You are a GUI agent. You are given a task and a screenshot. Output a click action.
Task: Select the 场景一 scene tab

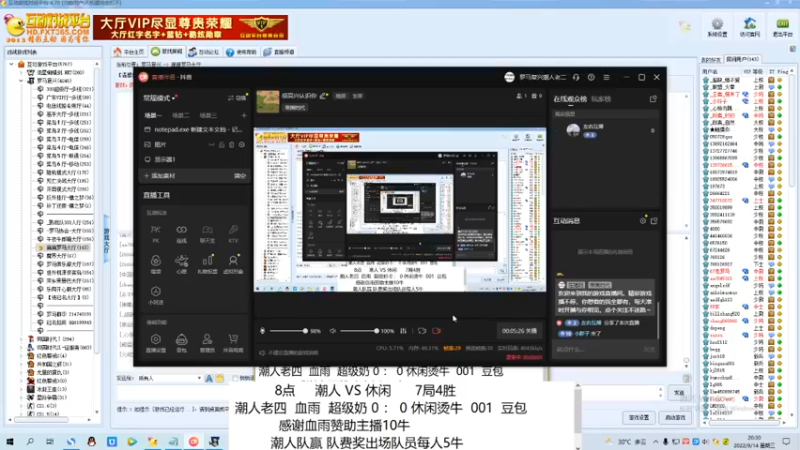tap(153, 115)
